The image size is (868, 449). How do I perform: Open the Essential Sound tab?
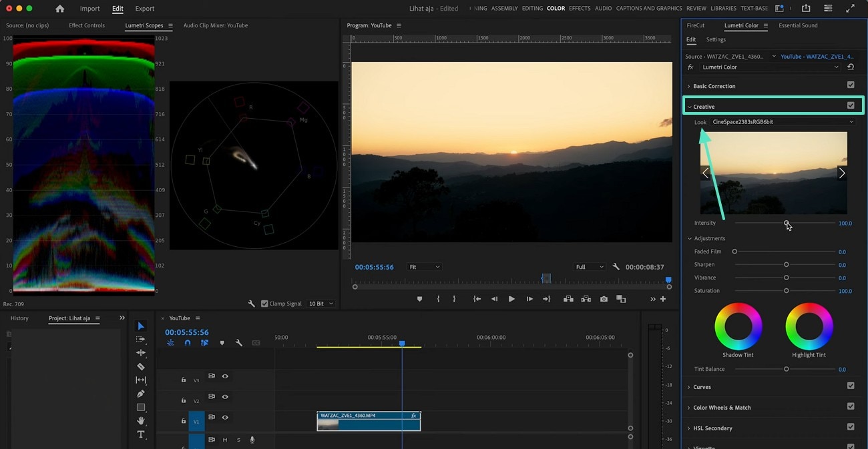pyautogui.click(x=798, y=25)
